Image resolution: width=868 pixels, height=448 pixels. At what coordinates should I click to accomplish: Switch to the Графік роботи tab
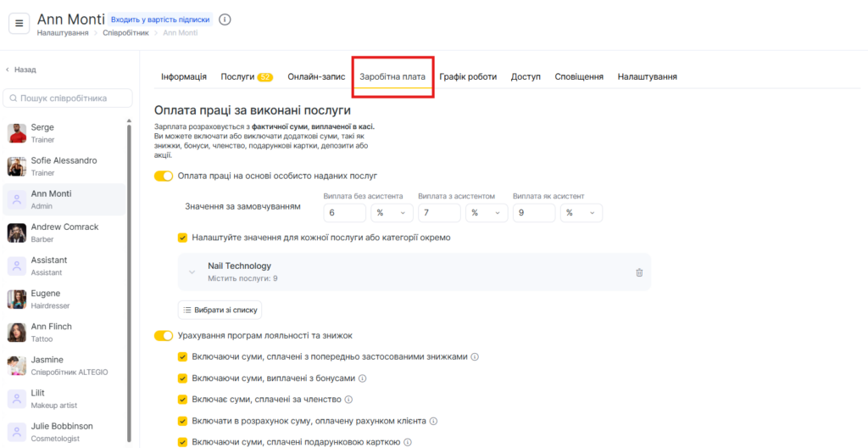[468, 76]
